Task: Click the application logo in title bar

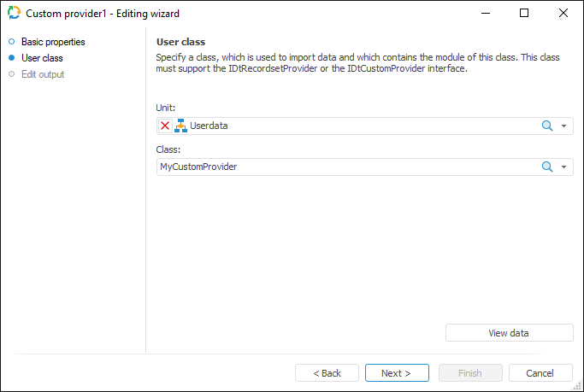Action: point(14,14)
